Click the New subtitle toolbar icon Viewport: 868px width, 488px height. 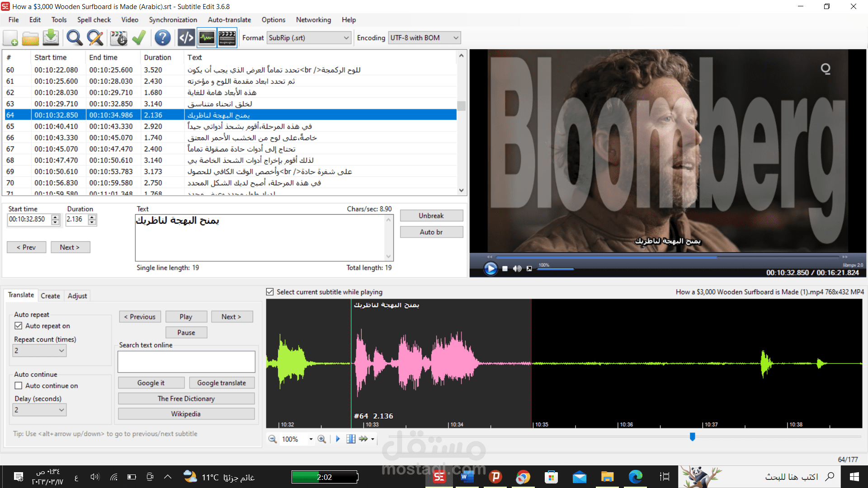tap(11, 38)
